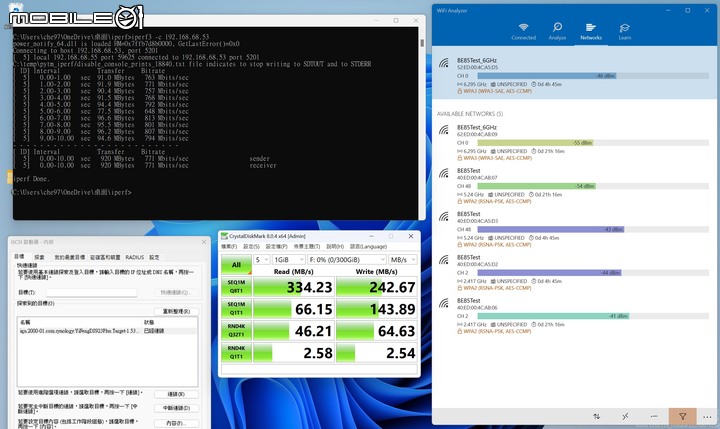Click the signal icon of the connected BE85Test_6GHz network

pyautogui.click(x=444, y=63)
